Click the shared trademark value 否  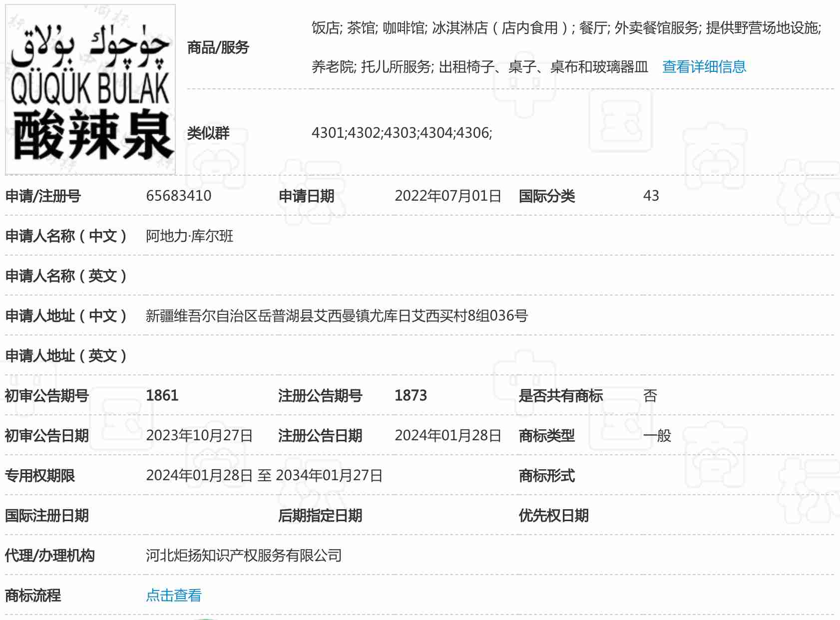[650, 395]
